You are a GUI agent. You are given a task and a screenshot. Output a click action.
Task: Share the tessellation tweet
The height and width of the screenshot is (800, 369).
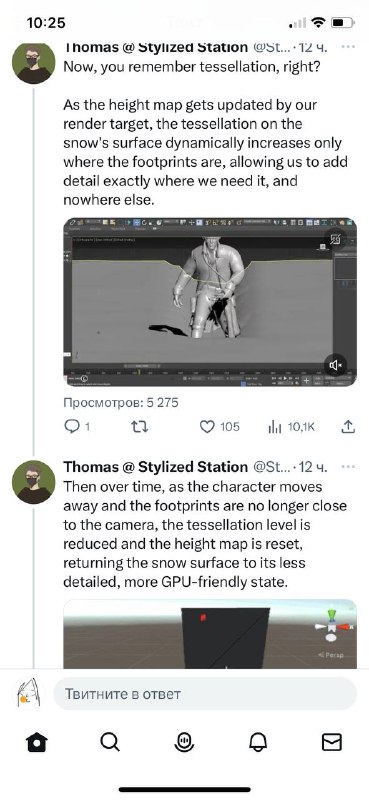pos(348,427)
